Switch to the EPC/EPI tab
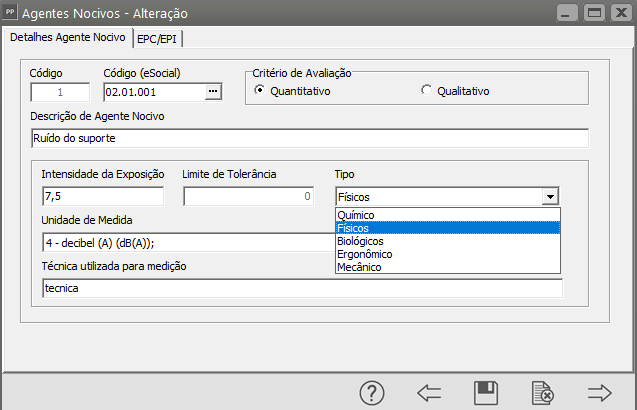The width and height of the screenshot is (637, 410). pos(159,38)
